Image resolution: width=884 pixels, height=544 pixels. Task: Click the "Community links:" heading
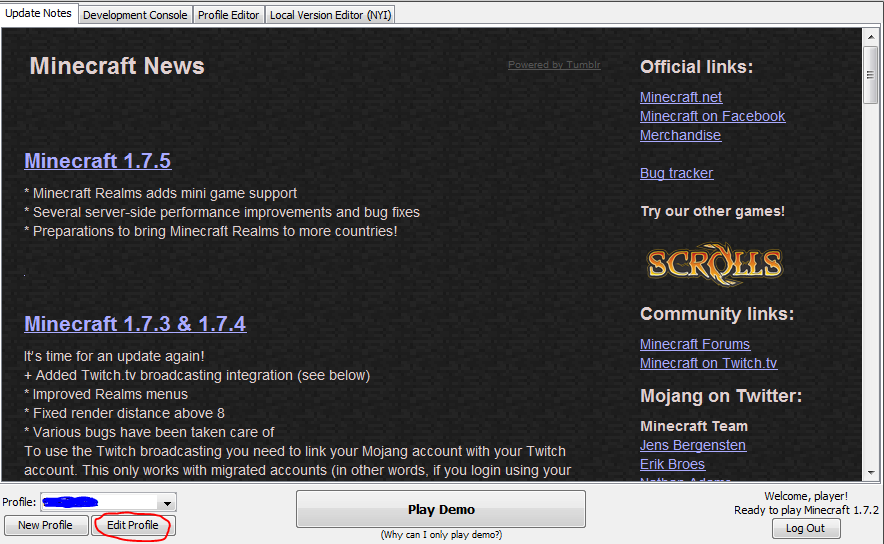pyautogui.click(x=717, y=314)
